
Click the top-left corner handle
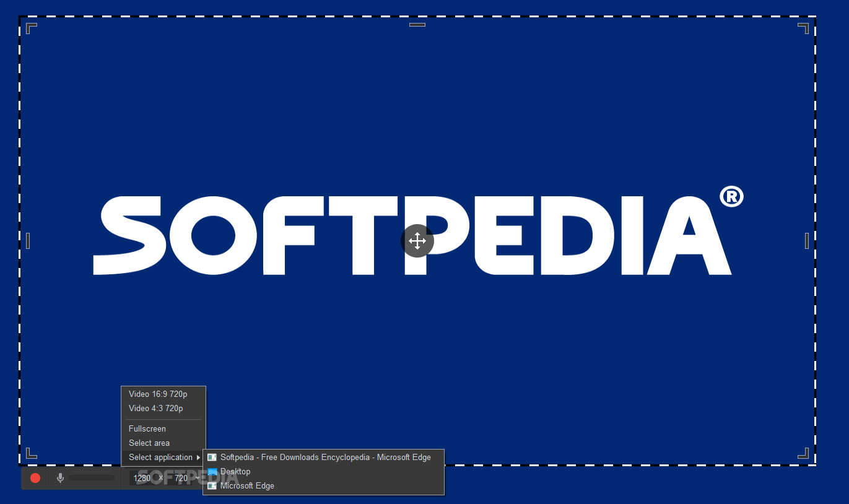pyautogui.click(x=32, y=28)
